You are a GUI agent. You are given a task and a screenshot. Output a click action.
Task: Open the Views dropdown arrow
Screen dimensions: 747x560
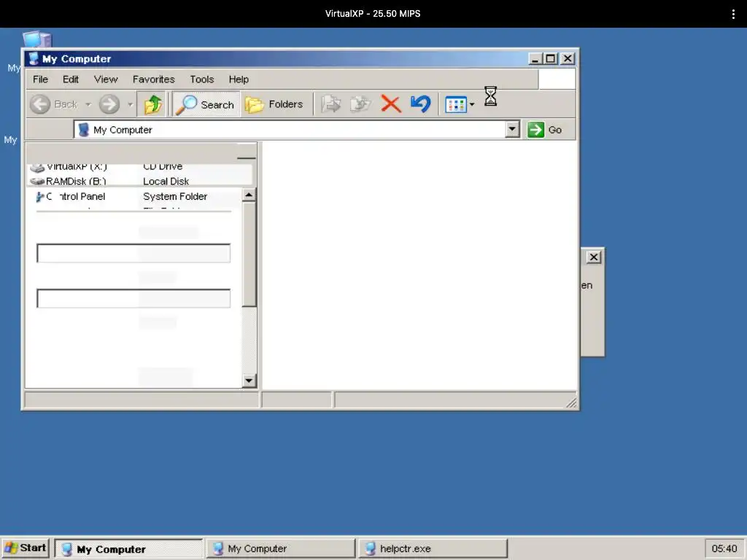472,104
